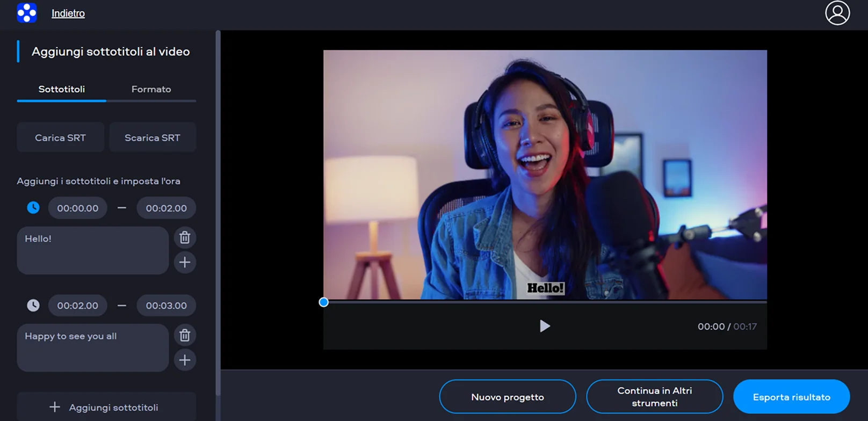The image size is (868, 421).
Task: Start a Nuovo progetto
Action: [x=508, y=397]
